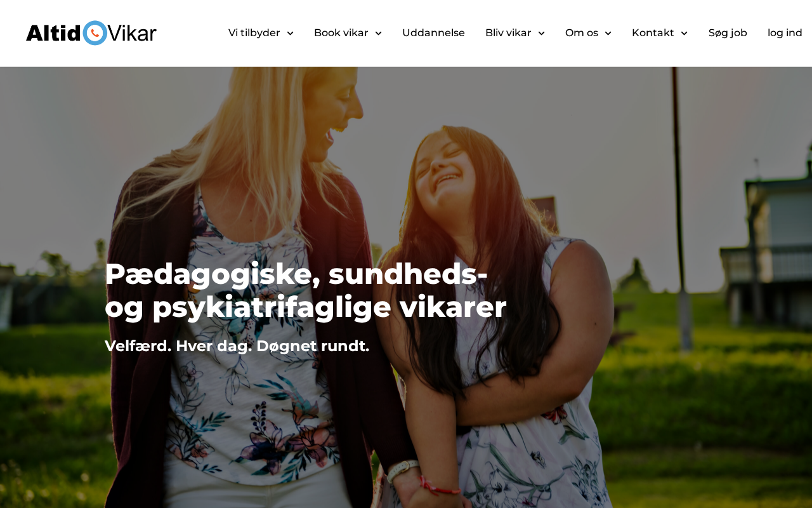Image resolution: width=812 pixels, height=508 pixels.
Task: Click the Altid word in logo
Action: [x=54, y=33]
